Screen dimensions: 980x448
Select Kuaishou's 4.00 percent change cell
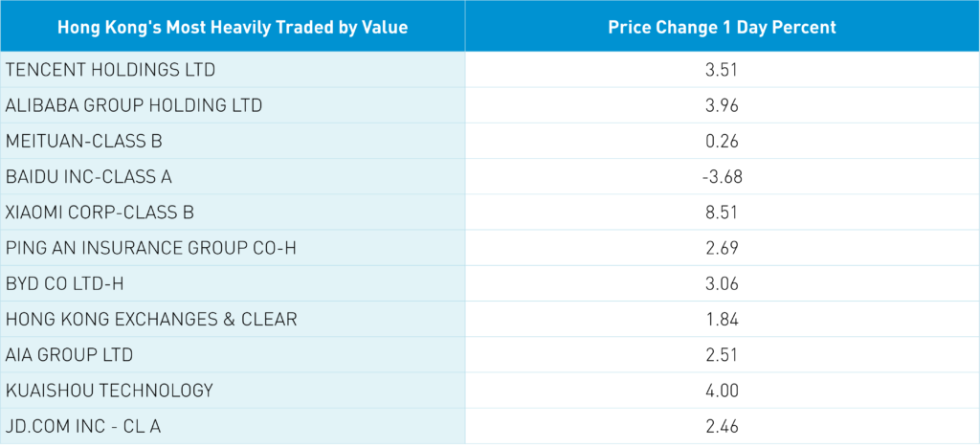tap(722, 391)
